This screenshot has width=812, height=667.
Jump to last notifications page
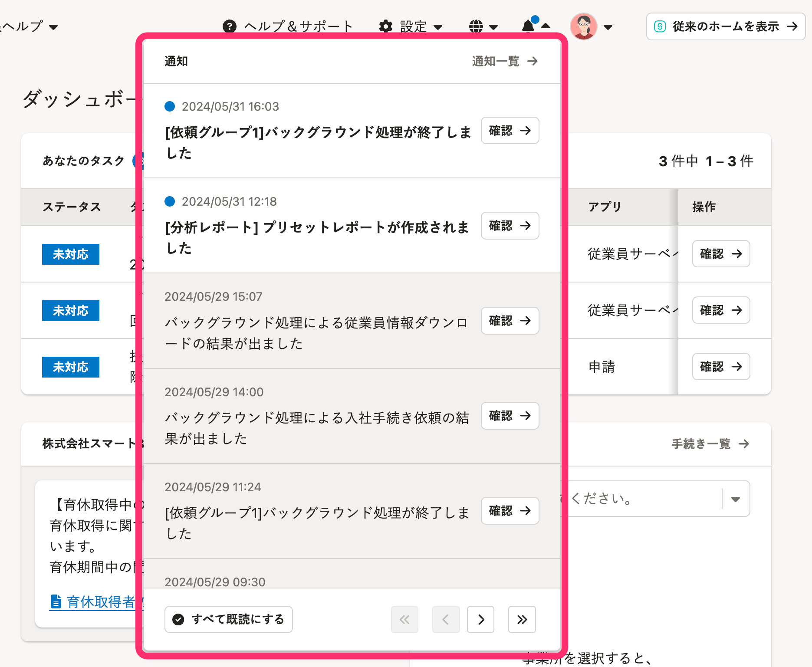click(x=522, y=619)
